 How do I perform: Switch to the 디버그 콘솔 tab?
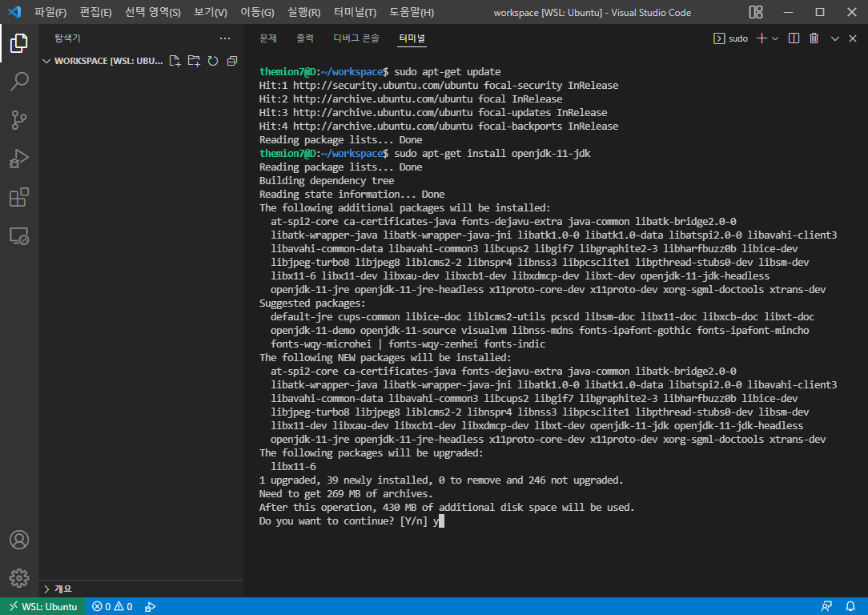356,38
